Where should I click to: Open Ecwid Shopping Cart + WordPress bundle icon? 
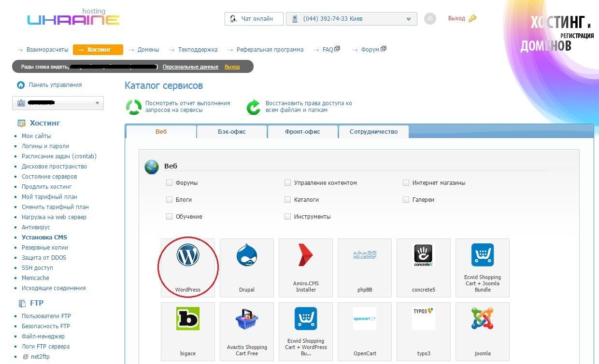(x=306, y=319)
